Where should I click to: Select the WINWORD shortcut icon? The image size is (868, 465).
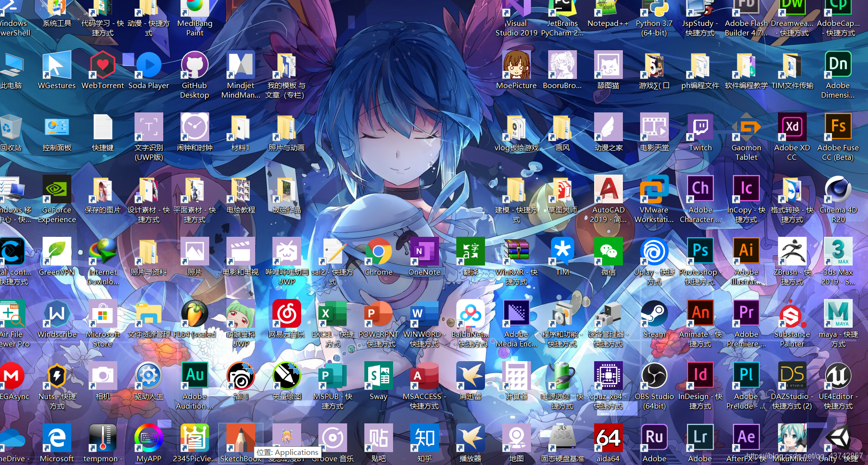click(424, 314)
